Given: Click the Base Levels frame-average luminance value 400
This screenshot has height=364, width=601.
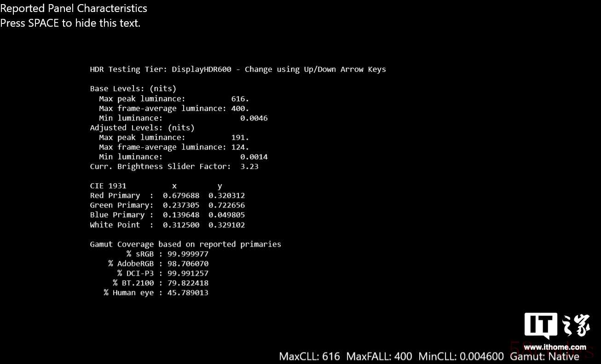Looking at the screenshot, I should (x=240, y=108).
